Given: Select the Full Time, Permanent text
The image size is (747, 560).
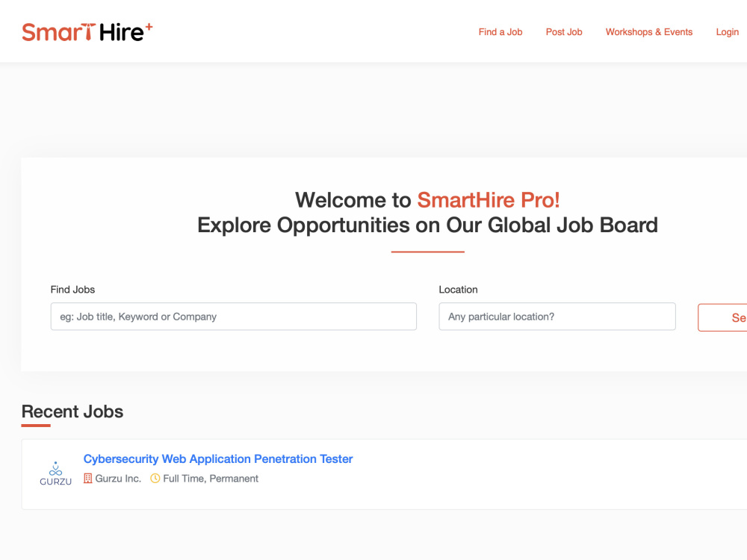Looking at the screenshot, I should click(x=211, y=479).
